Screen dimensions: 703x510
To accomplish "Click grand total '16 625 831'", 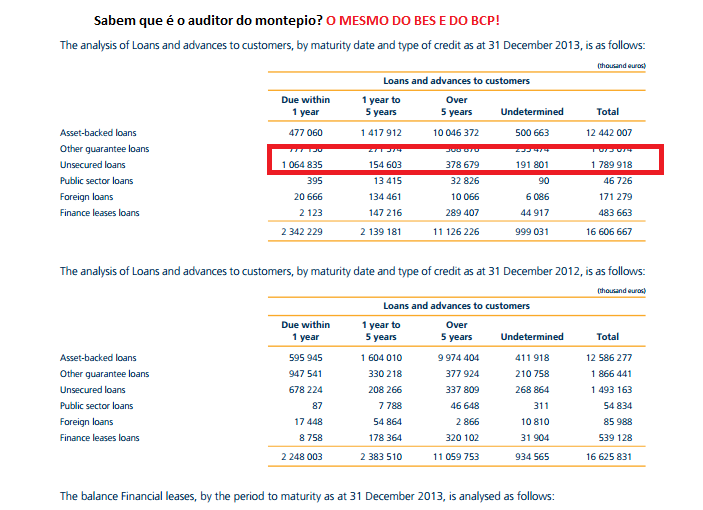I will coord(609,457).
